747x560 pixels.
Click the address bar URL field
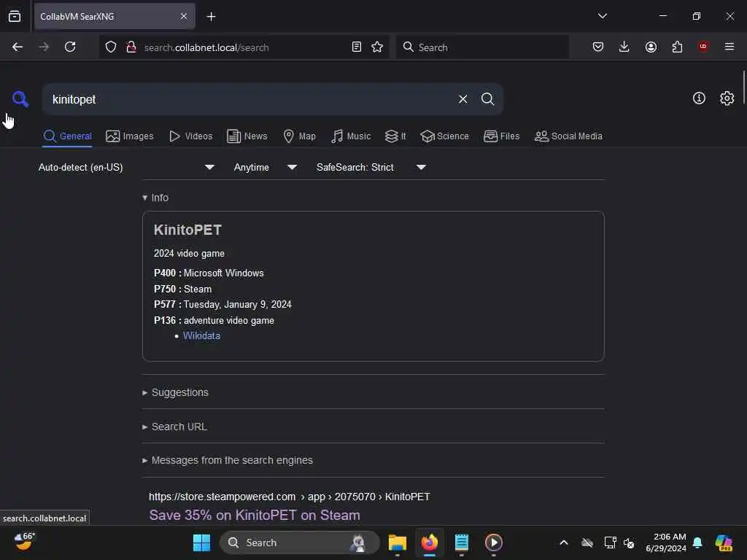245,47
